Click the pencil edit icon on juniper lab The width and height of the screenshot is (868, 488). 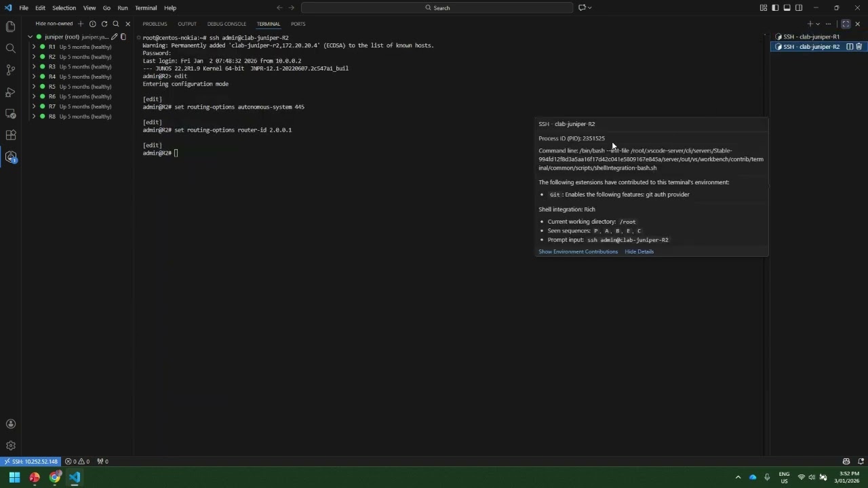click(114, 37)
